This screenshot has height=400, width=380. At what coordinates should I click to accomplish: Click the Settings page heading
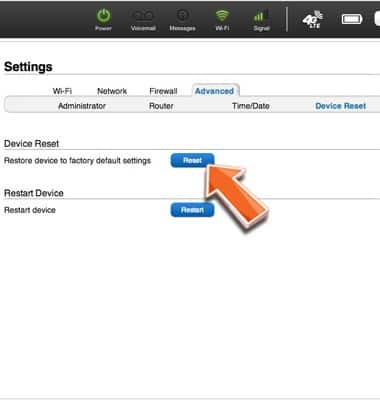coord(28,67)
